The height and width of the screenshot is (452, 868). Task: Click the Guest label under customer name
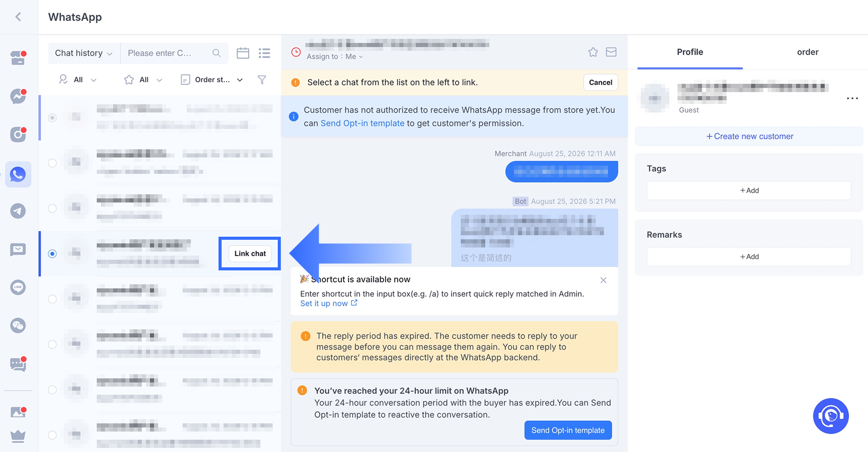coord(689,110)
